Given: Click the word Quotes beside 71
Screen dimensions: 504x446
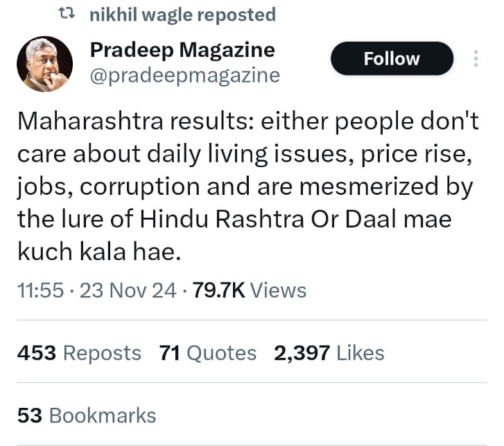Looking at the screenshot, I should click(221, 353).
